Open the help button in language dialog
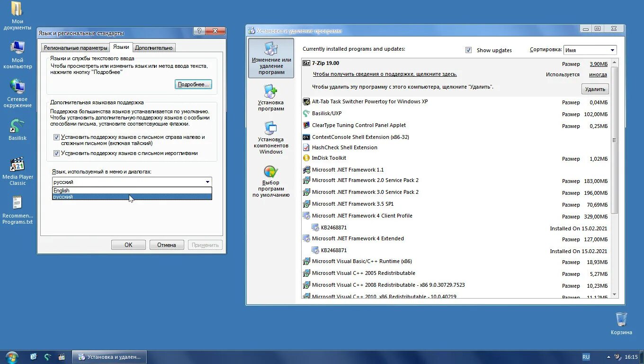Image resolution: width=644 pixels, height=364 pixels. [199, 31]
